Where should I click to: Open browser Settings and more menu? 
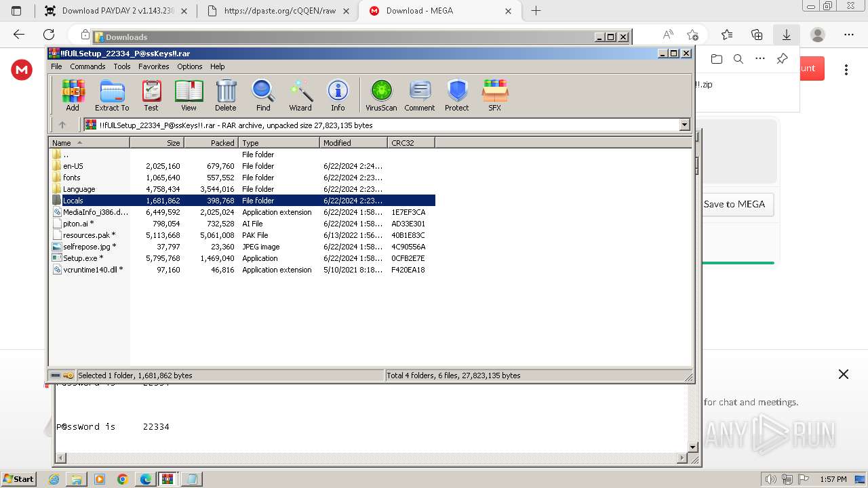849,35
